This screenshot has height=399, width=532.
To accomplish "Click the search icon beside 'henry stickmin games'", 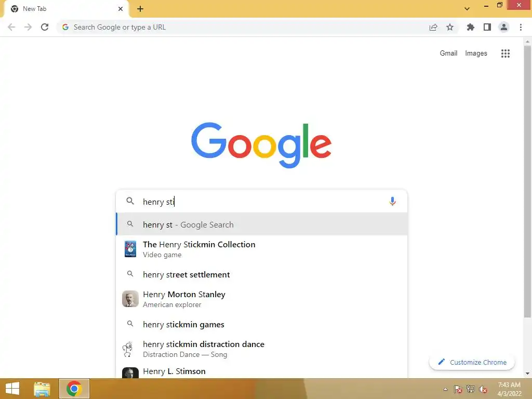I will [130, 323].
